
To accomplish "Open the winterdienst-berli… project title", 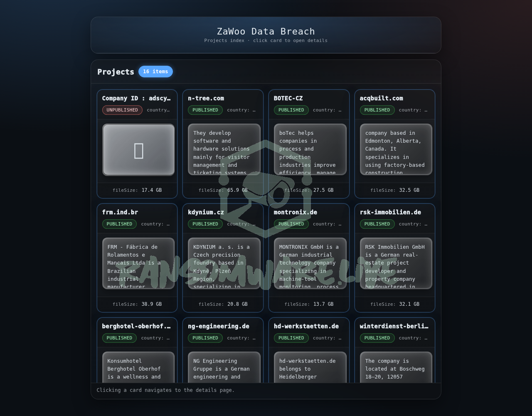I will tap(394, 326).
